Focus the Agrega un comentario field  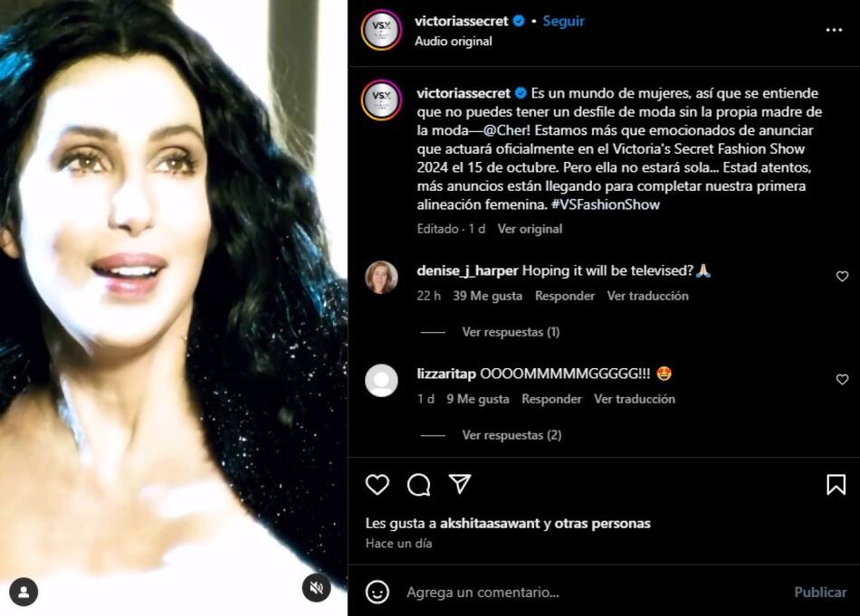592,592
